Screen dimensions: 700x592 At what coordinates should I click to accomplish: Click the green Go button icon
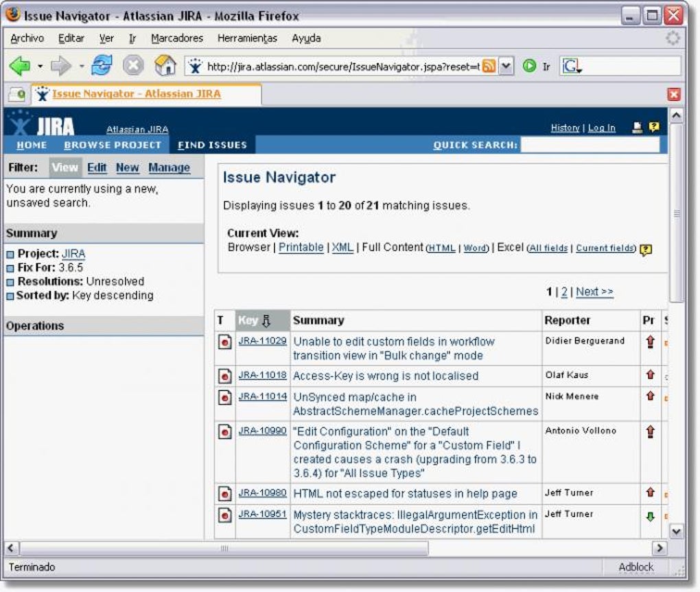(x=530, y=66)
